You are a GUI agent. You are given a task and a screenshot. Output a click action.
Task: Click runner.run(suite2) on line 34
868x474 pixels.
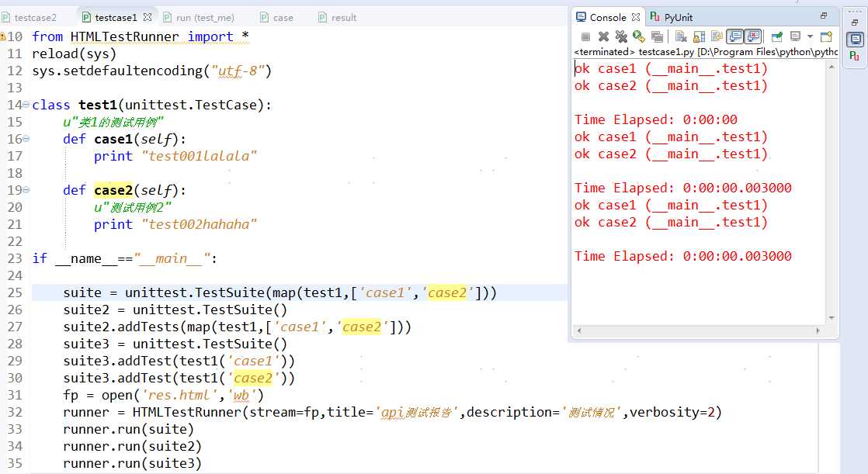click(132, 446)
